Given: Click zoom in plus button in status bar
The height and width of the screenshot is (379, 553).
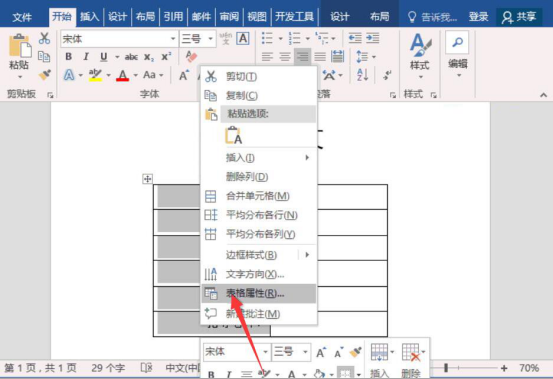Looking at the screenshot, I should [x=504, y=368].
